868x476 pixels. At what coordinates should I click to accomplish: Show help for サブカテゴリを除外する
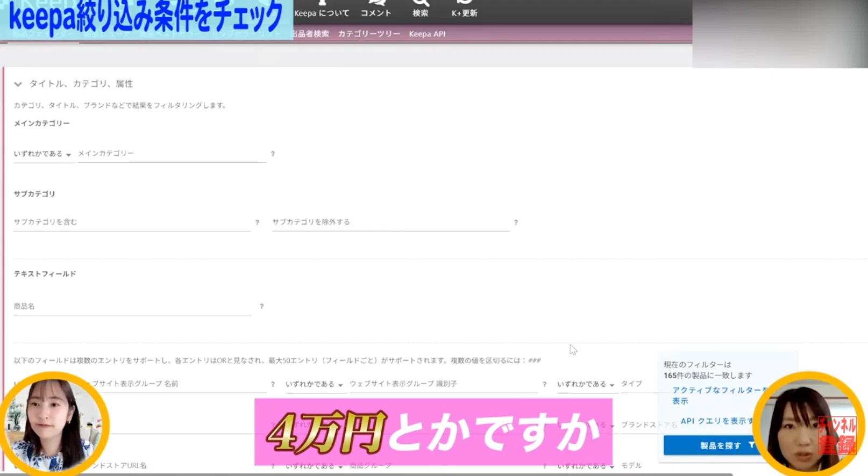[515, 222]
